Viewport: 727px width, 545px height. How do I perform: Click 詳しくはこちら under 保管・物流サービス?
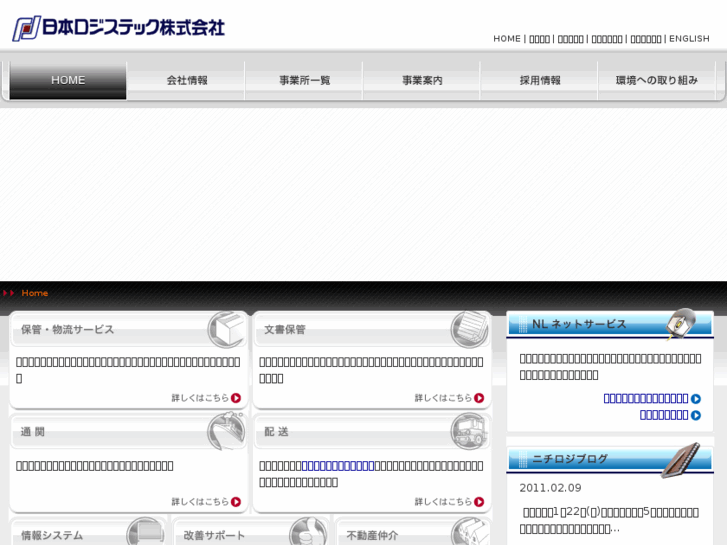click(200, 398)
